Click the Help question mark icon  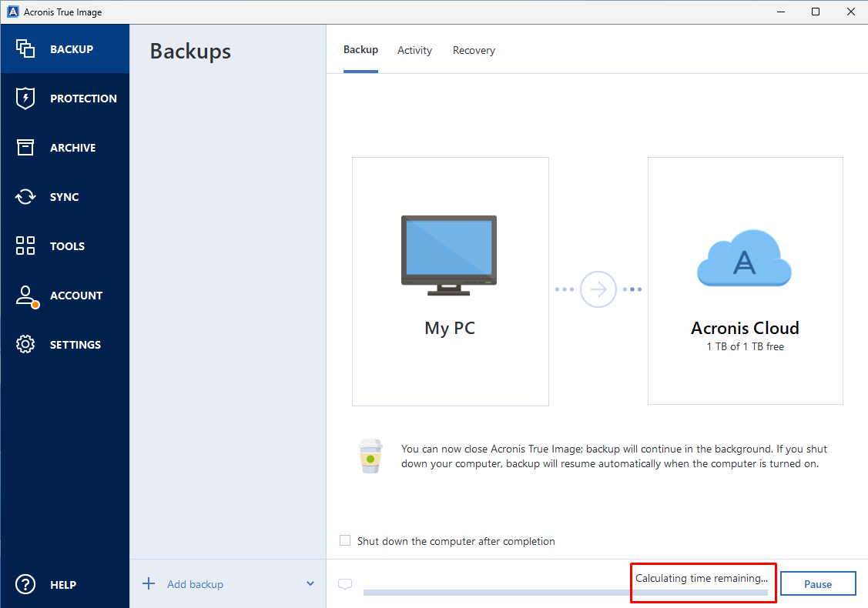tap(25, 584)
